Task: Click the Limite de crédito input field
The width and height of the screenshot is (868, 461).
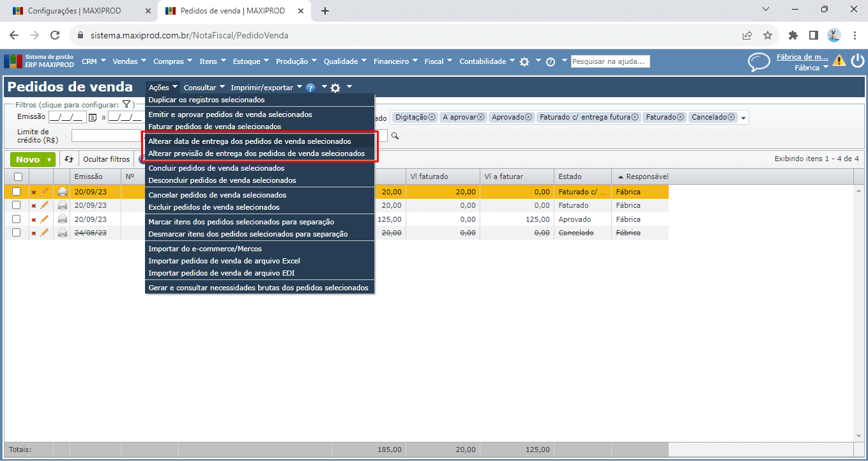Action: (107, 136)
